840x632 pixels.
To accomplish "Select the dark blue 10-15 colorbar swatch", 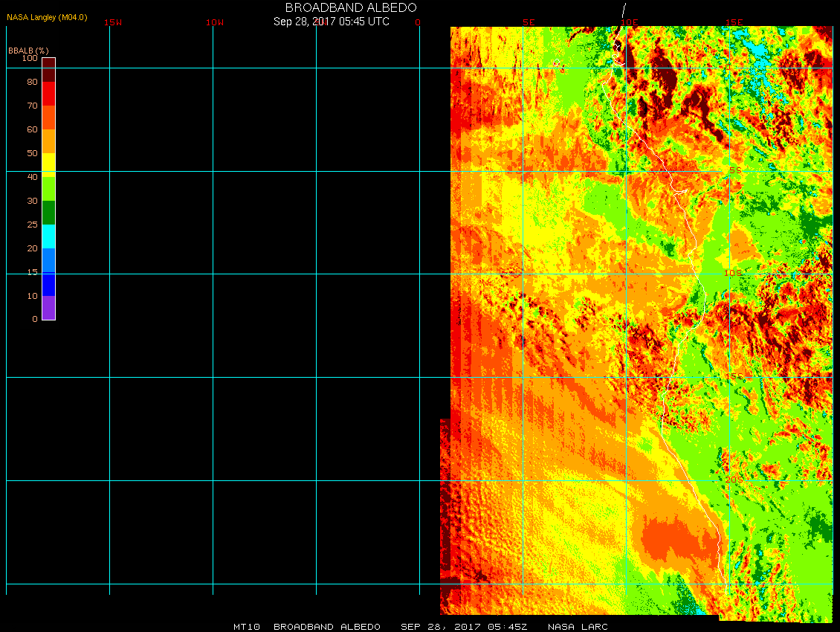I will (x=49, y=284).
